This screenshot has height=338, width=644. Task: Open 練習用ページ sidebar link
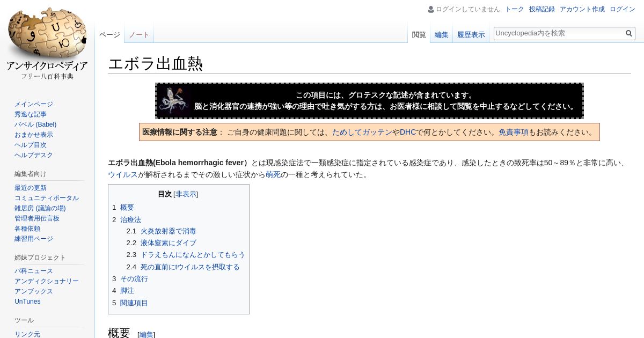pos(34,239)
